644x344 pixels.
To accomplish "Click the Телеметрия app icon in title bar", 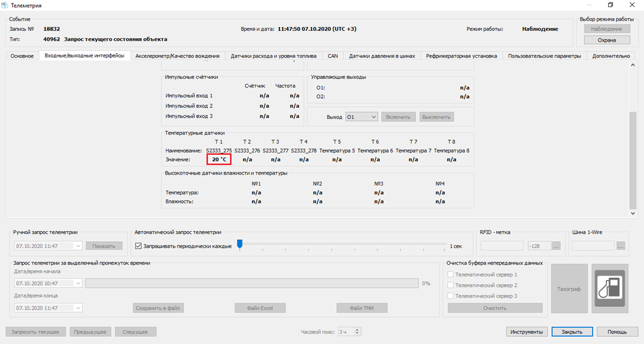I will pyautogui.click(x=5, y=5).
